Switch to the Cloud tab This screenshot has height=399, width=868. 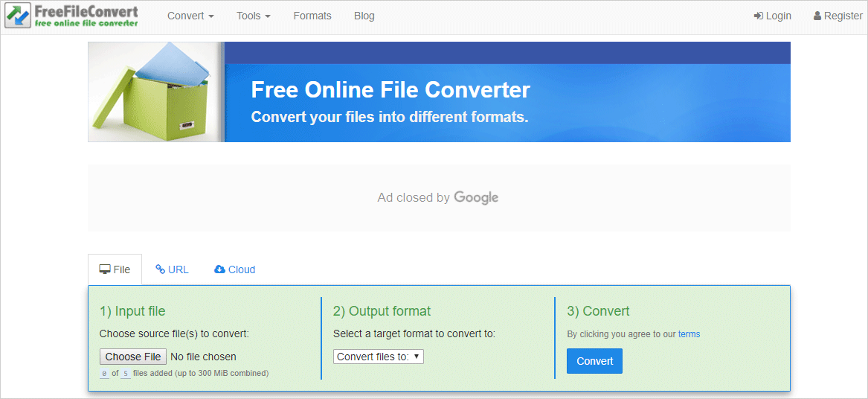point(234,269)
